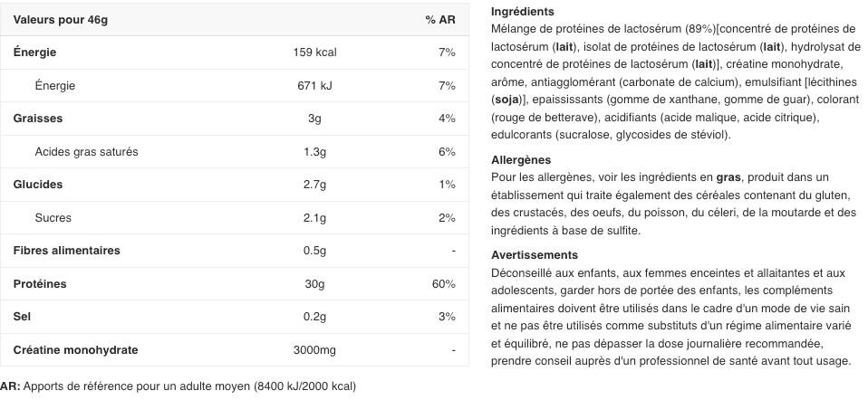
Task: Select the Acides gras saturés row
Action: tap(235, 152)
